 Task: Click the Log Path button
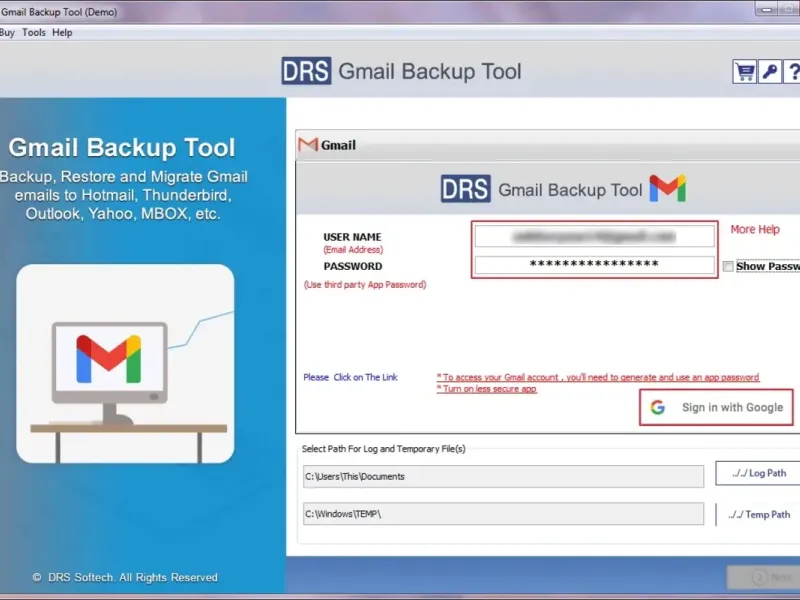click(758, 473)
